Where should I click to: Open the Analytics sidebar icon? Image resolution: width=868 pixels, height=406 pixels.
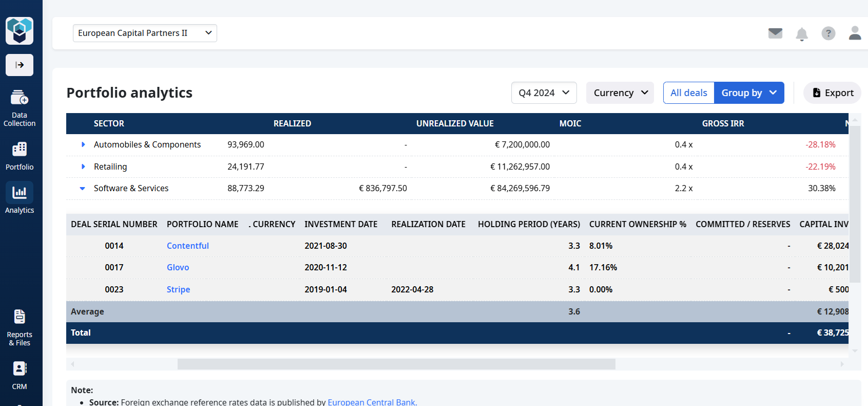(x=20, y=198)
